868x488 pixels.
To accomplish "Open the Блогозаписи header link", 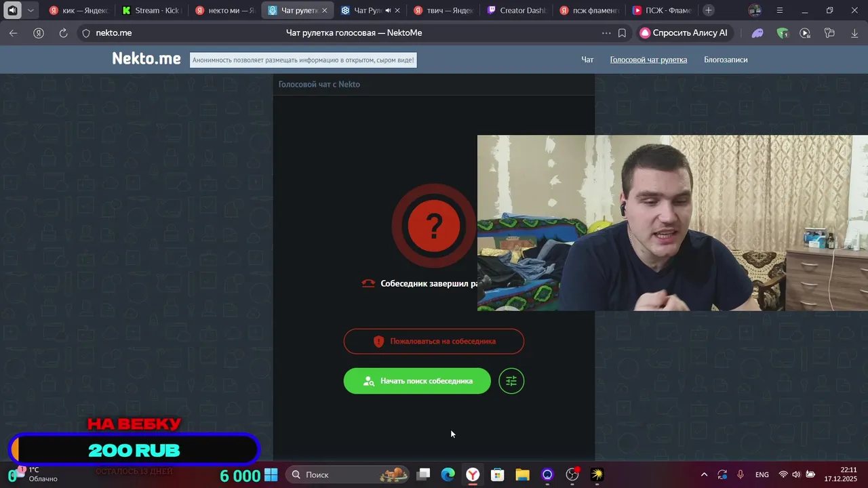I will pyautogui.click(x=726, y=60).
